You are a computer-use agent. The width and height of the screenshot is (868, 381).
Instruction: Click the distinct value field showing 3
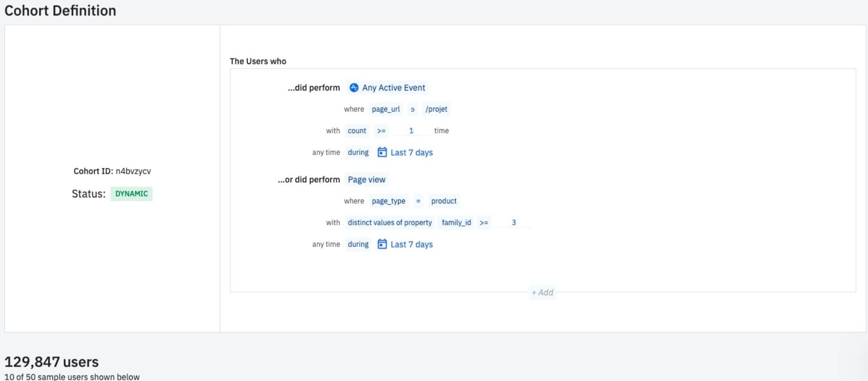click(513, 222)
